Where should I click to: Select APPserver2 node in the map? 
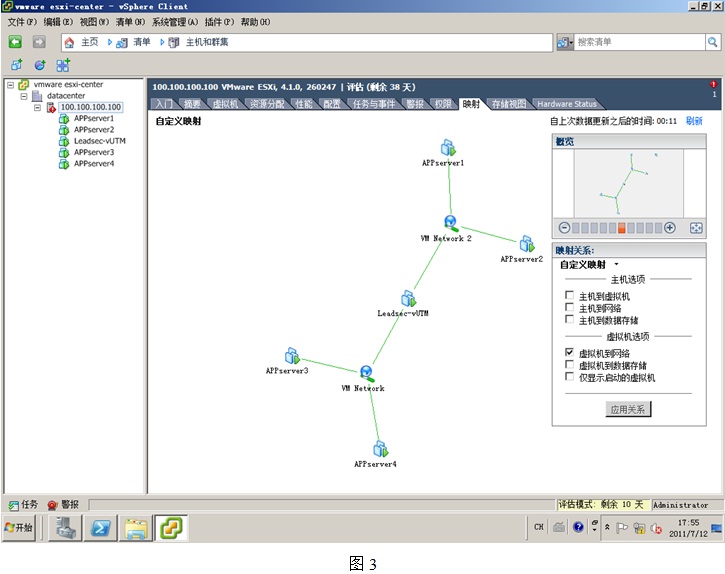point(527,244)
